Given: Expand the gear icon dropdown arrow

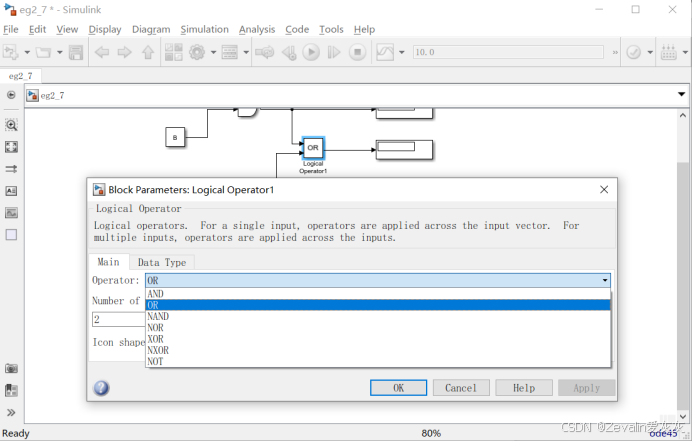Looking at the screenshot, I should tap(213, 52).
